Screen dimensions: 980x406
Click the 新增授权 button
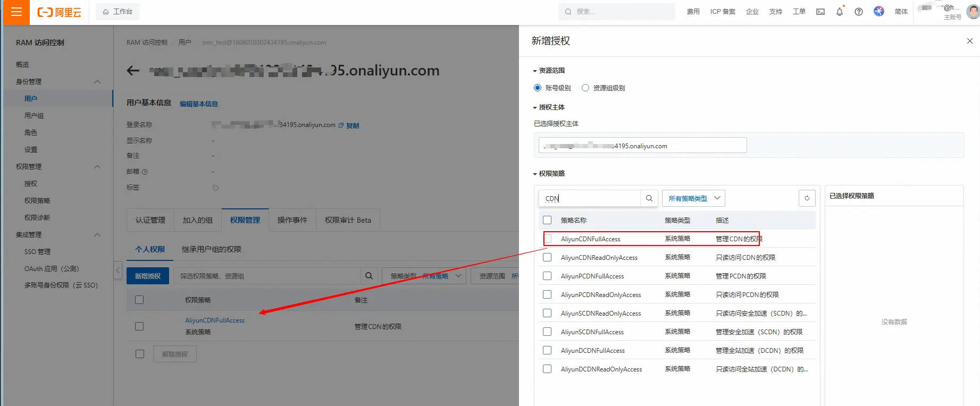click(x=148, y=276)
